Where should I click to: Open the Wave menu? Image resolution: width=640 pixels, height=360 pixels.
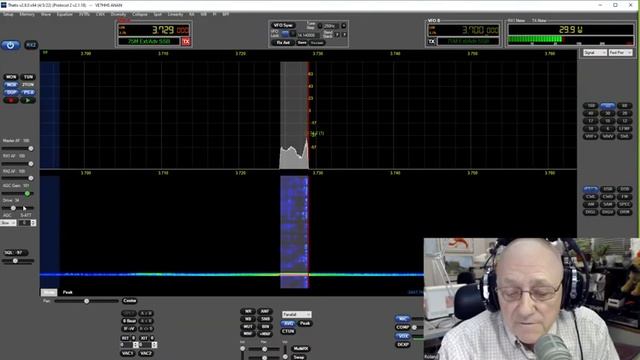(46, 14)
